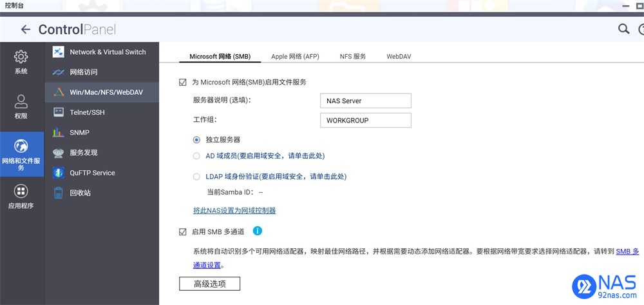644x305 pixels.
Task: Select 独立服务器 radio button
Action: pos(196,140)
